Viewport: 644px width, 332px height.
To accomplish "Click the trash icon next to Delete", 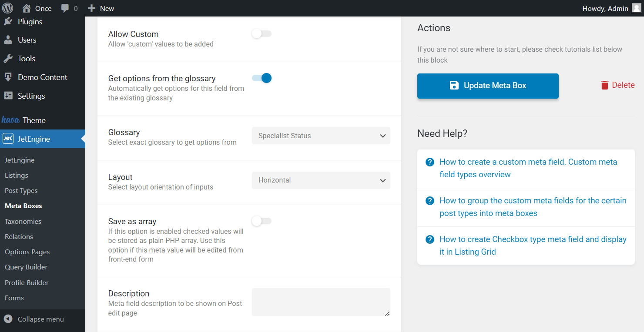I will click(x=604, y=85).
